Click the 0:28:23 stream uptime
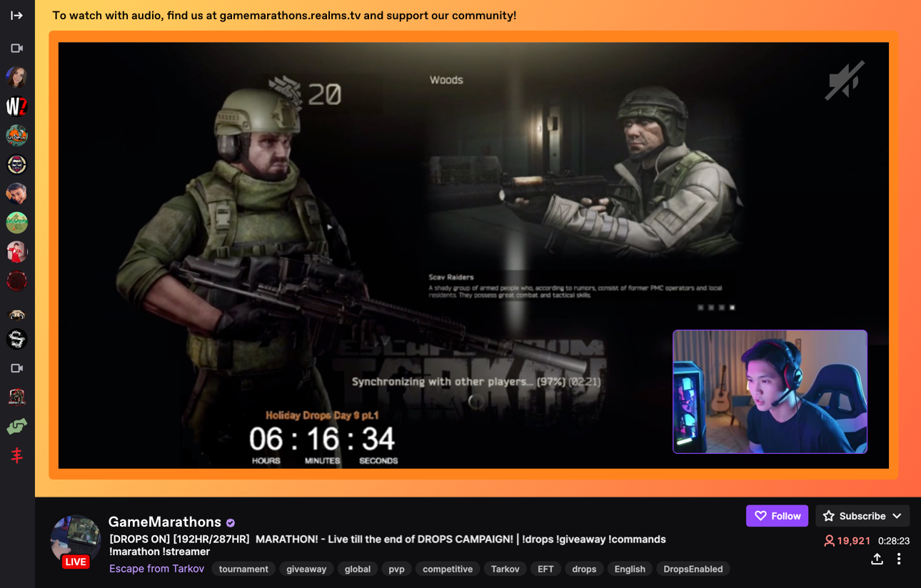Screen dimensions: 921x588 pos(894,541)
